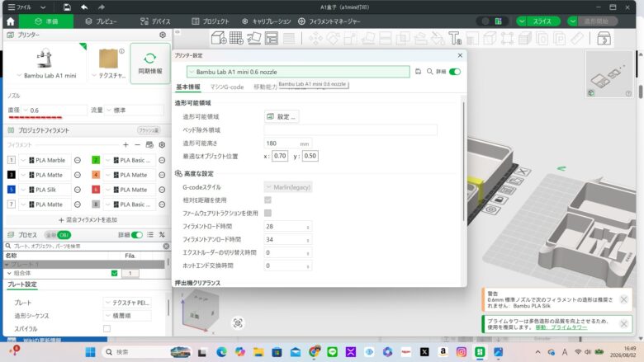
Task: Click the Auto orient toolbar icon
Action: [x=253, y=38]
